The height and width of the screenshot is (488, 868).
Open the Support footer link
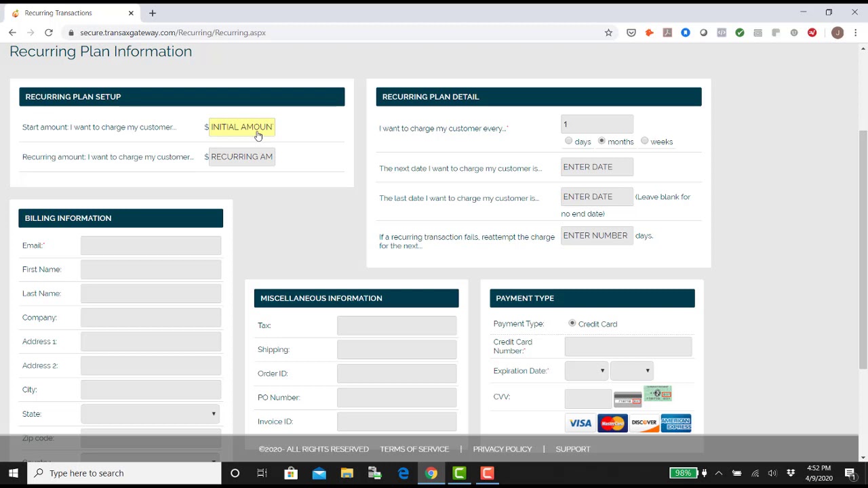coord(573,449)
